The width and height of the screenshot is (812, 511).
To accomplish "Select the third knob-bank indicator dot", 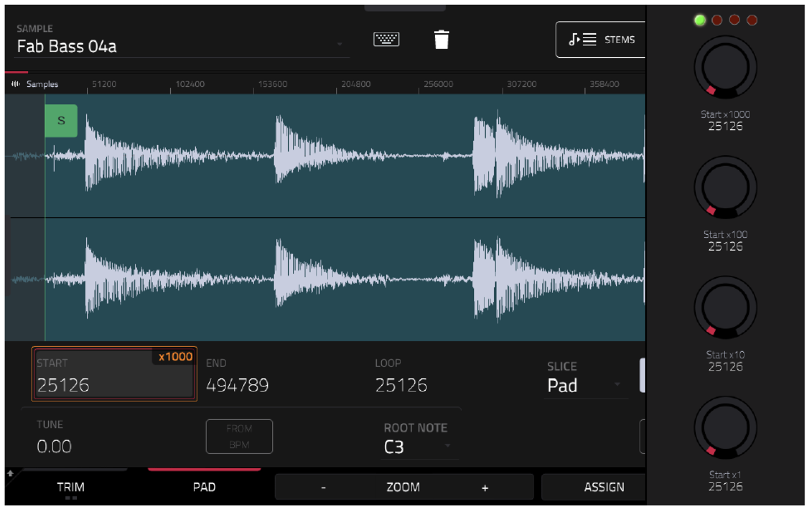I will click(x=734, y=20).
